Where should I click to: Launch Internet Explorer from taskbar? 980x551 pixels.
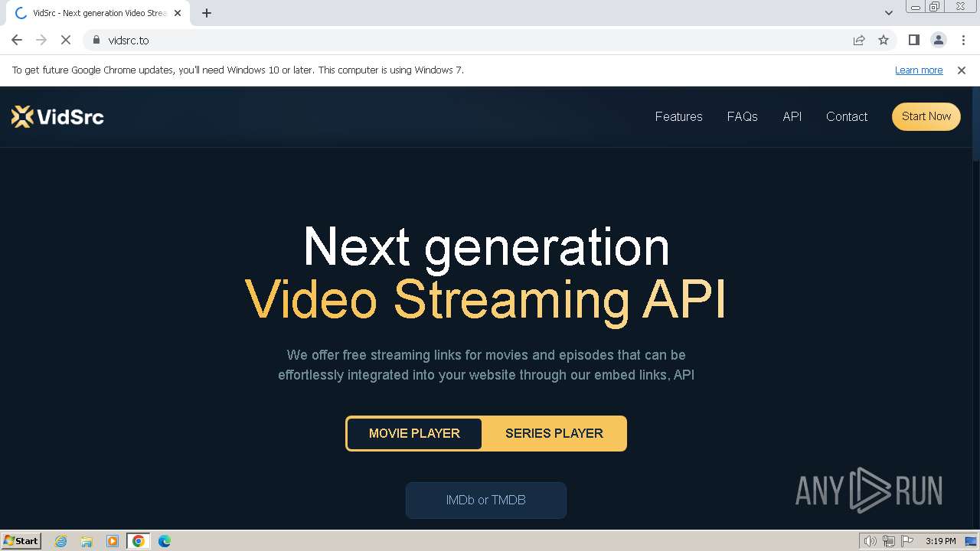61,541
